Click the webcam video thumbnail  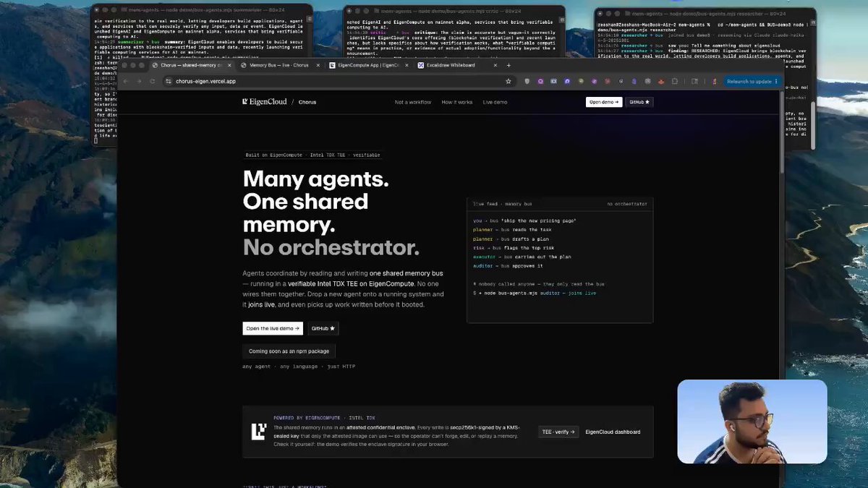click(752, 421)
